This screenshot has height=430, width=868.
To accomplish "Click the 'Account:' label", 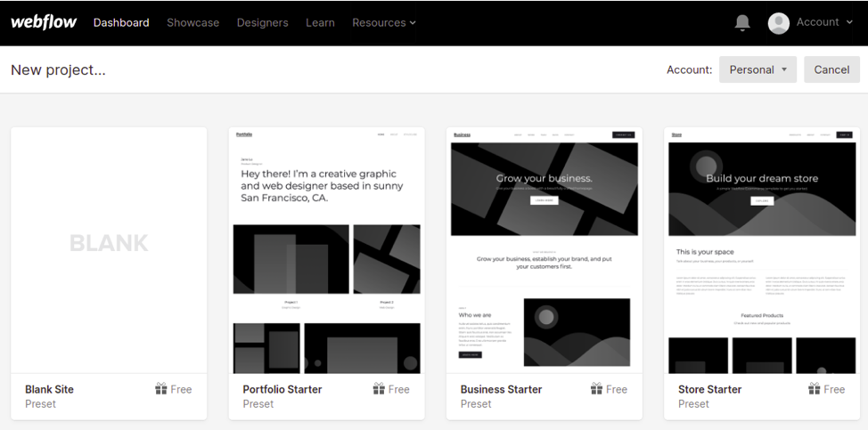I will point(689,69).
